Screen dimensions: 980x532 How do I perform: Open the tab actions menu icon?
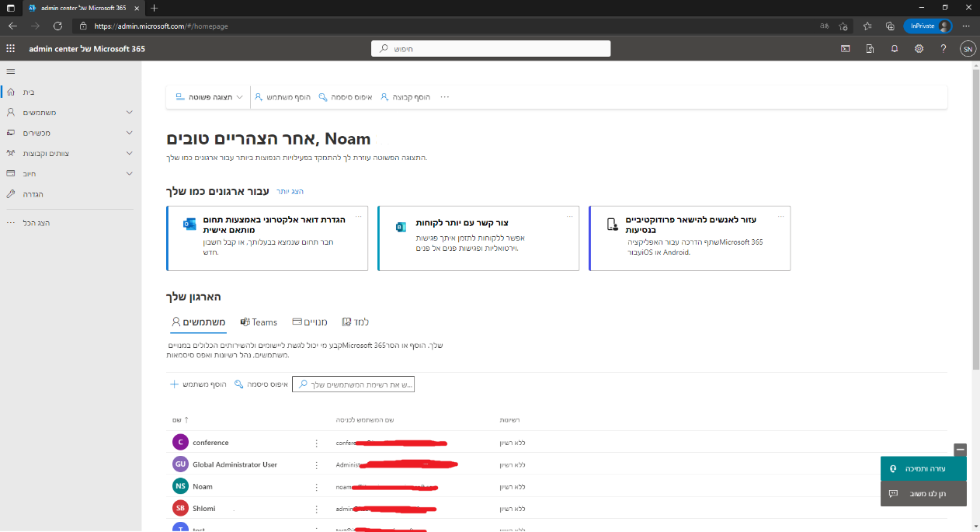tap(11, 7)
